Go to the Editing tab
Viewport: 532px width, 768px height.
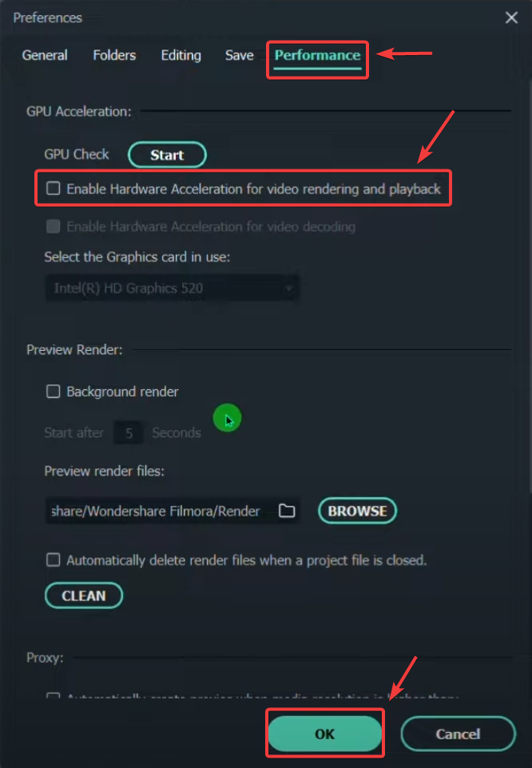(181, 55)
